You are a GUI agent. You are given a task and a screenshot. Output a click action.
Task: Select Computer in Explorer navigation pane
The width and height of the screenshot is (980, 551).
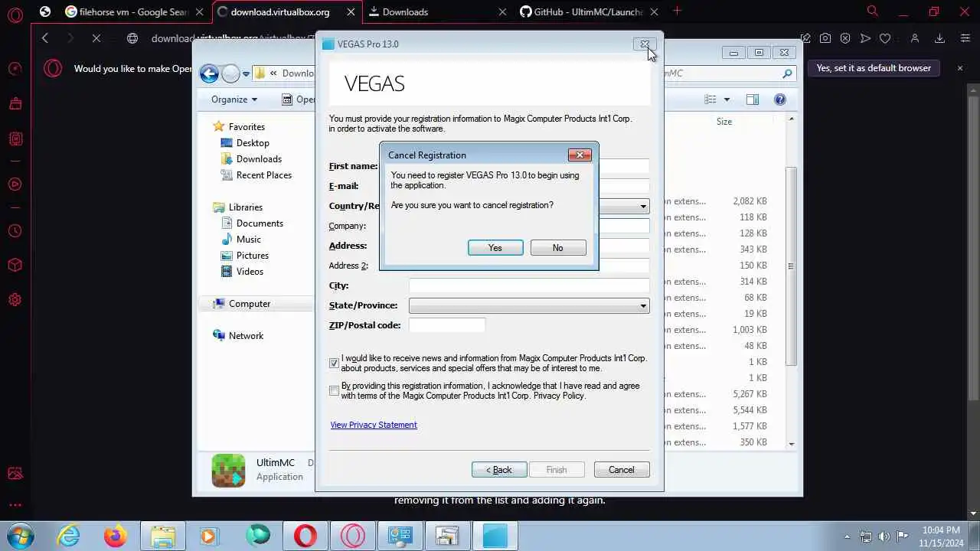[250, 304]
